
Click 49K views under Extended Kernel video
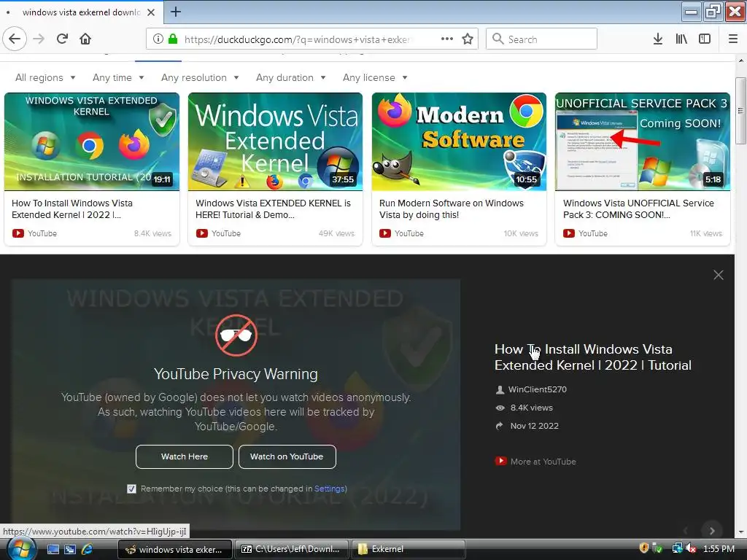pos(336,233)
